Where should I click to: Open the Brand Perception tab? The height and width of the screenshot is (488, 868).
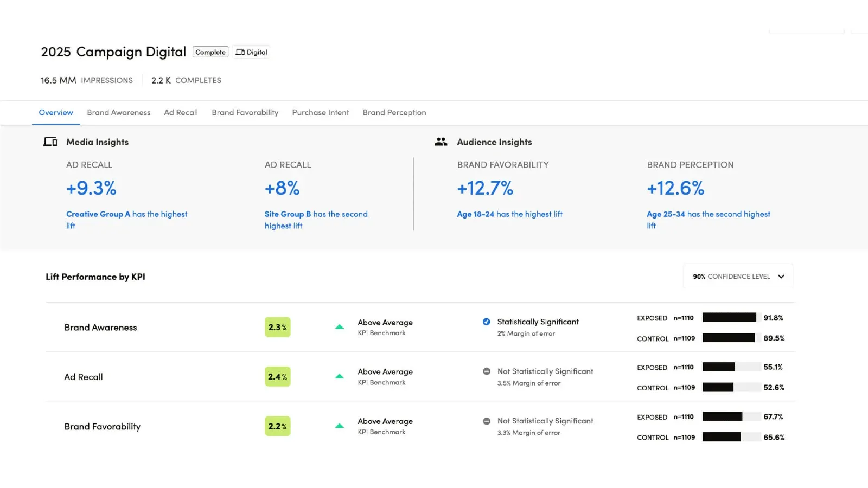pos(394,113)
